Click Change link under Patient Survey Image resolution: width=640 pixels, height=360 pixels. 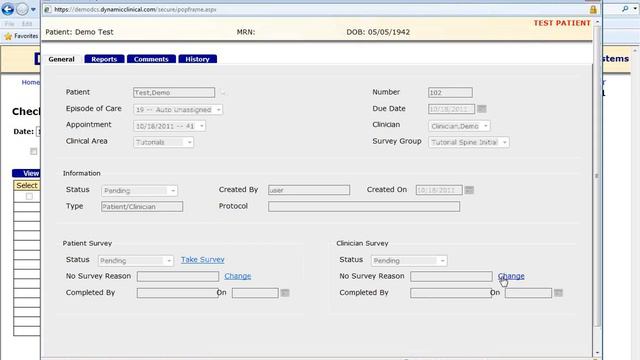coord(238,276)
